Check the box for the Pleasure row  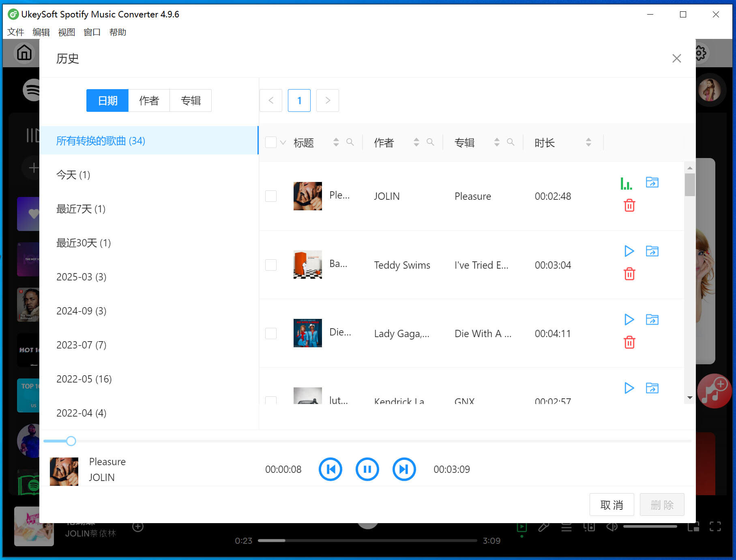coord(271,196)
